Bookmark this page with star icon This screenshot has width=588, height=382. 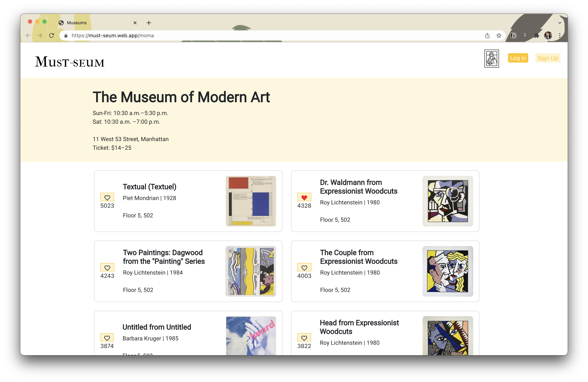[499, 35]
